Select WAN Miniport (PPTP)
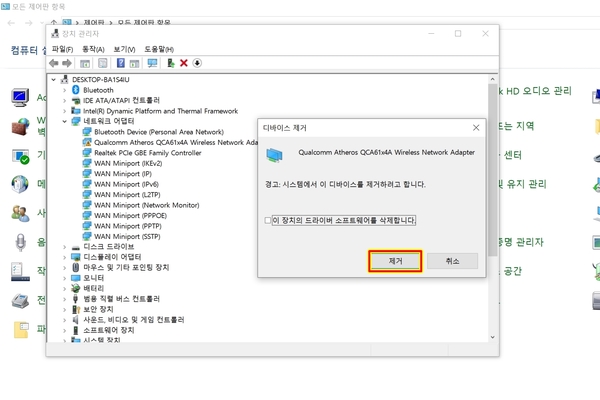This screenshot has width=600, height=400. [x=128, y=226]
